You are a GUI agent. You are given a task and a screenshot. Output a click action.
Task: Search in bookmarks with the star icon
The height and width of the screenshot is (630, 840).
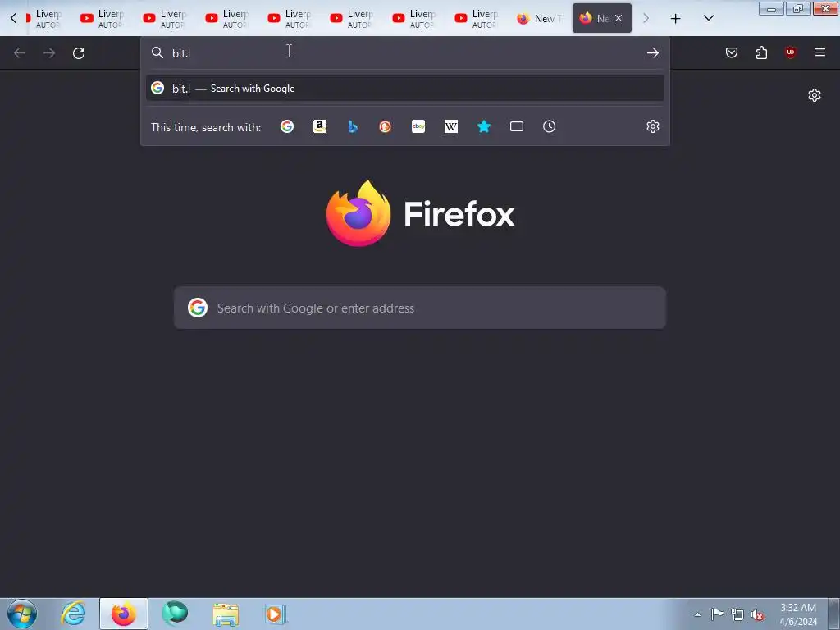coord(484,126)
